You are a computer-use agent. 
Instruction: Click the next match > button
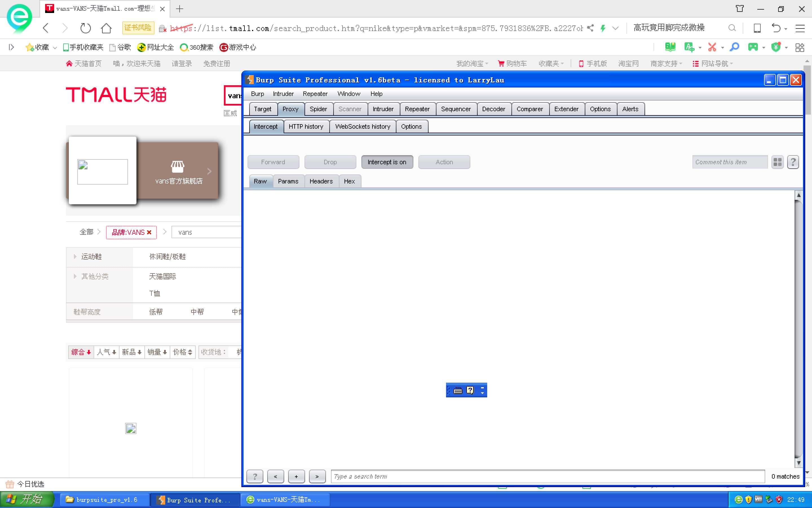coord(317,476)
